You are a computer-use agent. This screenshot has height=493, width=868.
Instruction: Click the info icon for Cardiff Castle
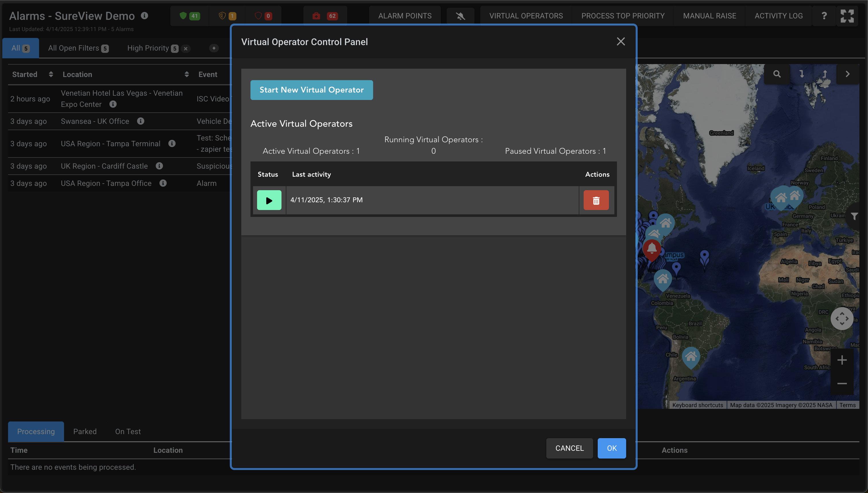159,166
